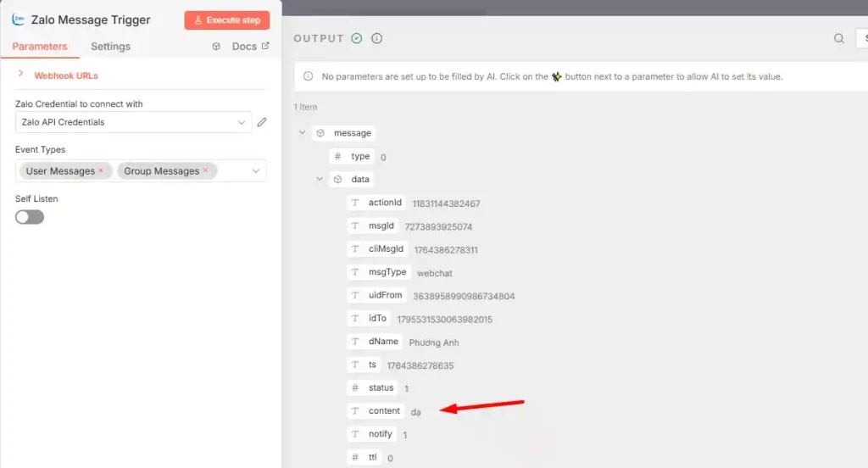This screenshot has width=868, height=468.
Task: Remove the Group Messages tag
Action: pyautogui.click(x=205, y=170)
